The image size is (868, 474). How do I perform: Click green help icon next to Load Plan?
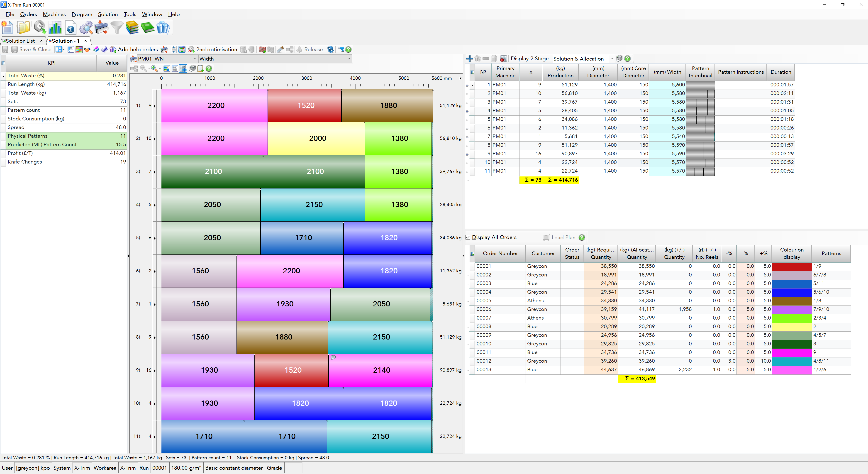point(582,237)
